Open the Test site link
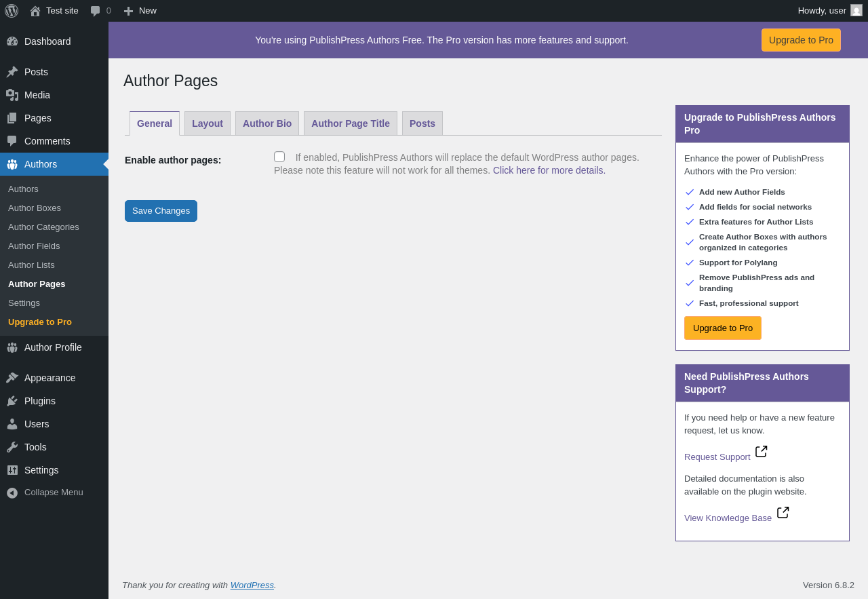Image resolution: width=868 pixels, height=599 pixels. pyautogui.click(x=62, y=10)
